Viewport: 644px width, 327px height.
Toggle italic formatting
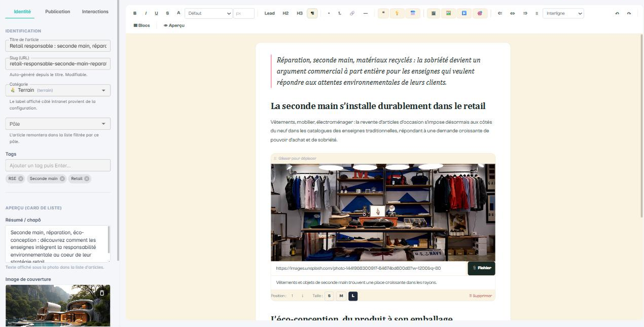pyautogui.click(x=146, y=13)
